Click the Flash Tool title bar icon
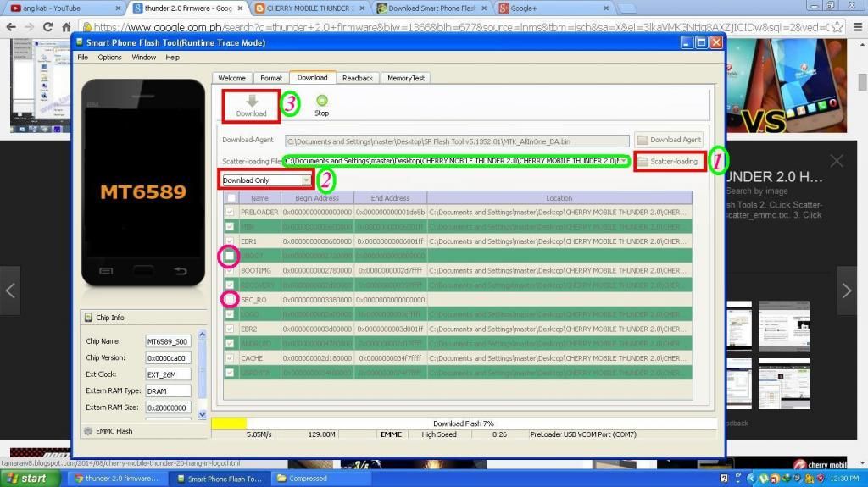Viewport: 868px width, 487px height. (x=80, y=42)
